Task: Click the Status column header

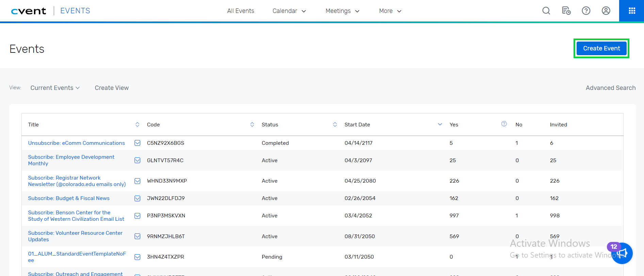Action: (x=270, y=125)
